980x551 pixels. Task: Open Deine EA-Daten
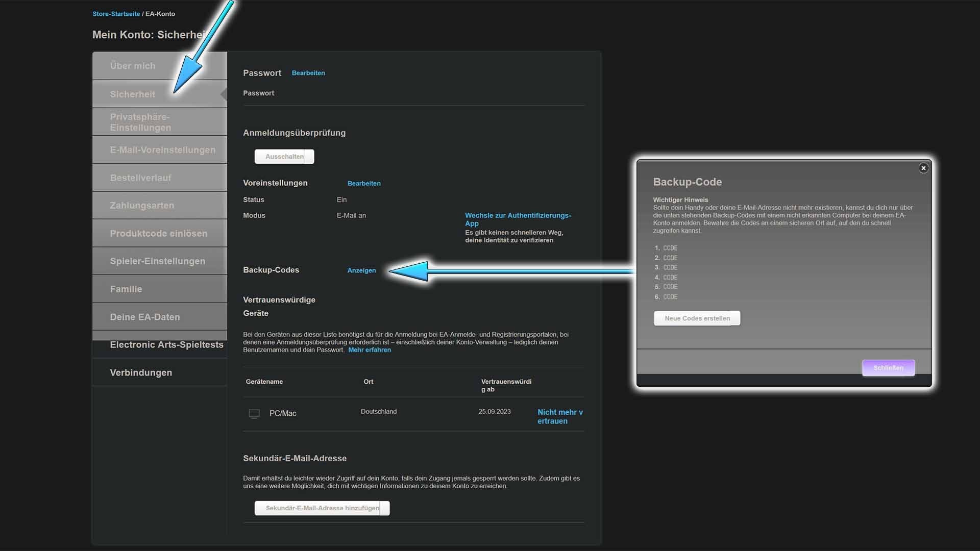(145, 317)
